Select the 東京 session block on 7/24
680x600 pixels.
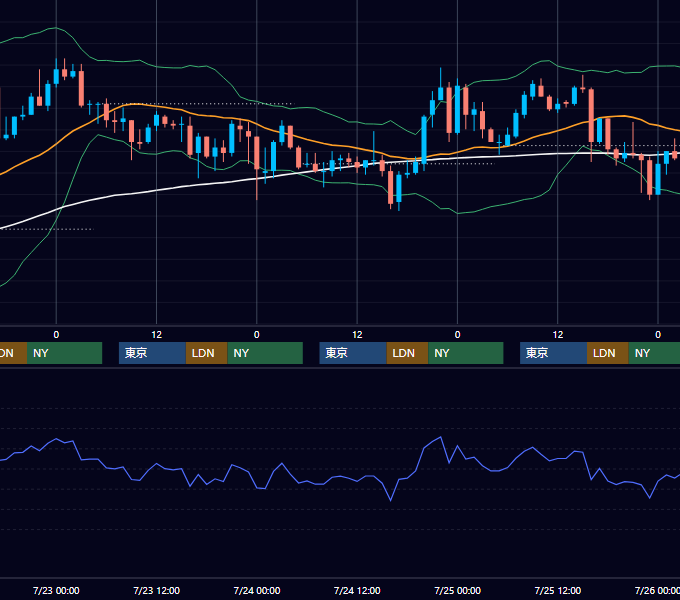coord(353,353)
